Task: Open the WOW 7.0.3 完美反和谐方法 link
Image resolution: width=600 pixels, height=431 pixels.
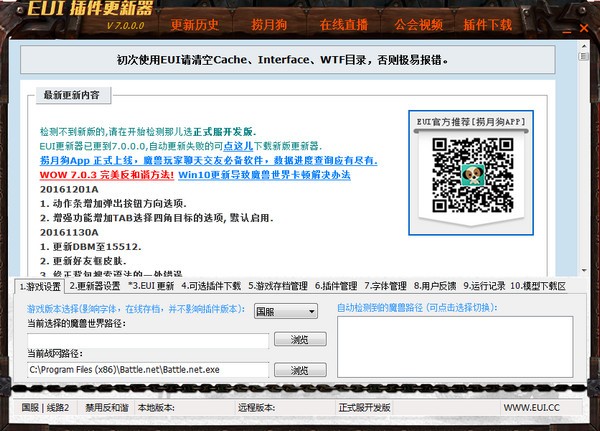Action: 107,175
